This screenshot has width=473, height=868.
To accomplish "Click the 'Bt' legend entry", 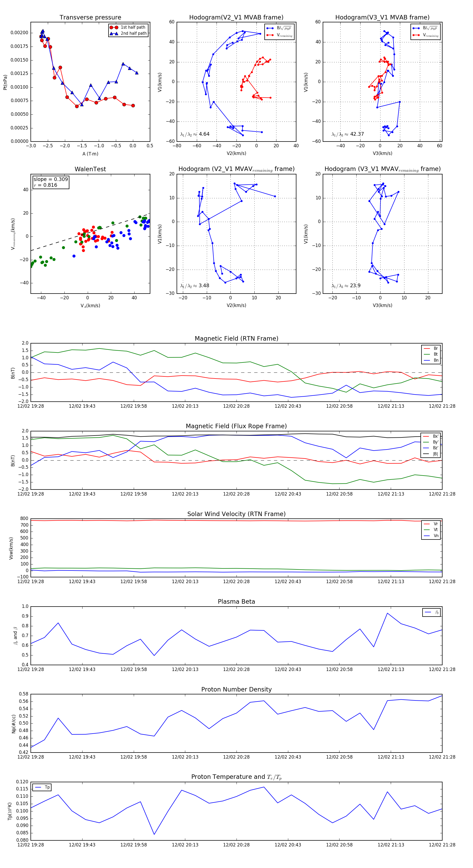I will (x=431, y=355).
